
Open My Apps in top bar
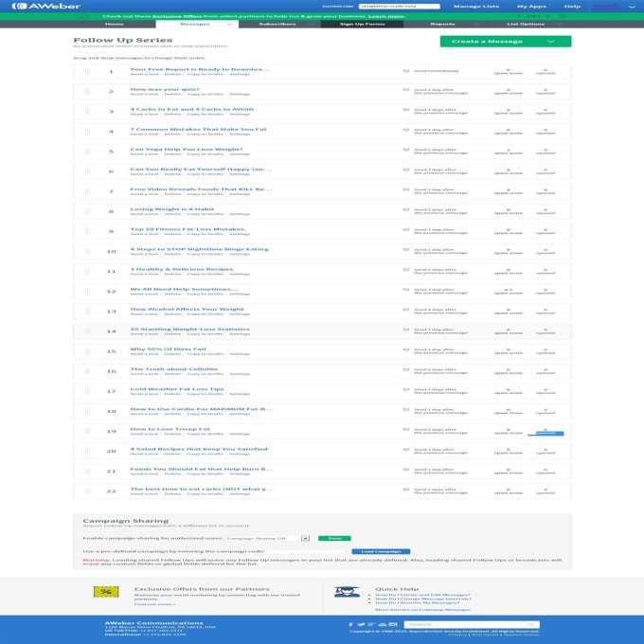click(x=531, y=7)
